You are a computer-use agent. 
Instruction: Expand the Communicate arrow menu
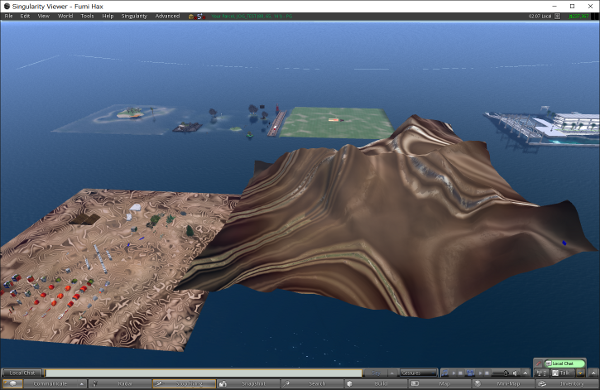coord(82,383)
